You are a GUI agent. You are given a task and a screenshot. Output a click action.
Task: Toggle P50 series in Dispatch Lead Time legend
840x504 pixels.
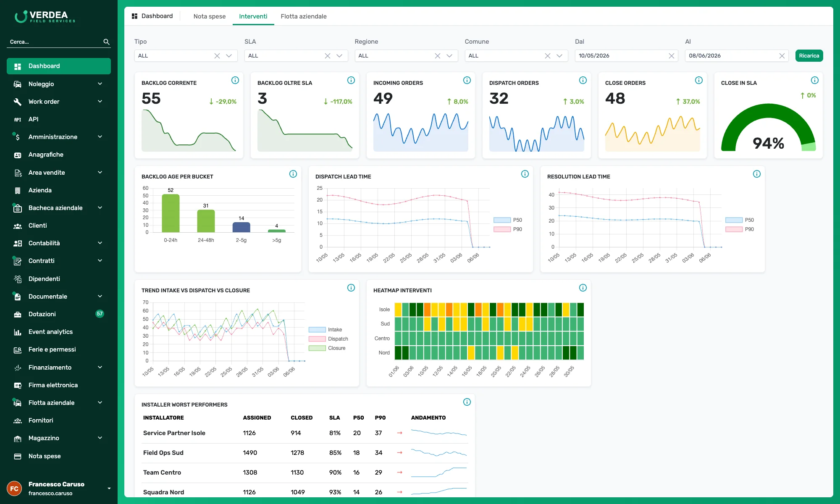[x=508, y=220]
